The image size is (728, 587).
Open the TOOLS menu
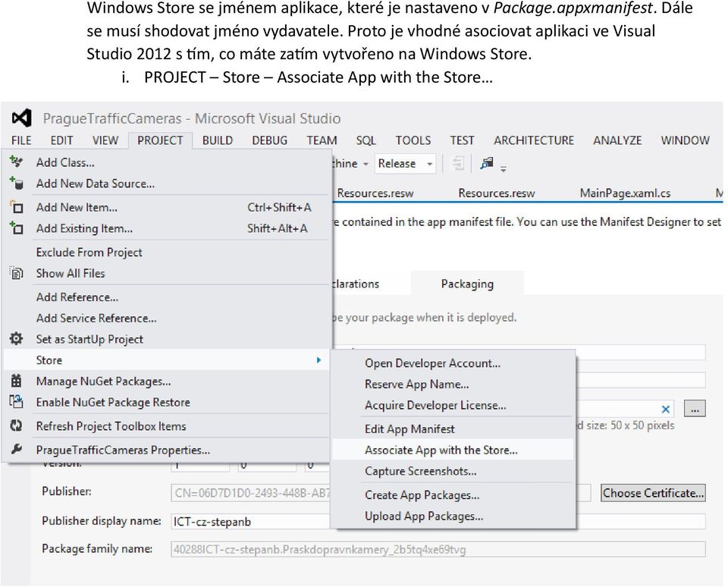click(413, 140)
